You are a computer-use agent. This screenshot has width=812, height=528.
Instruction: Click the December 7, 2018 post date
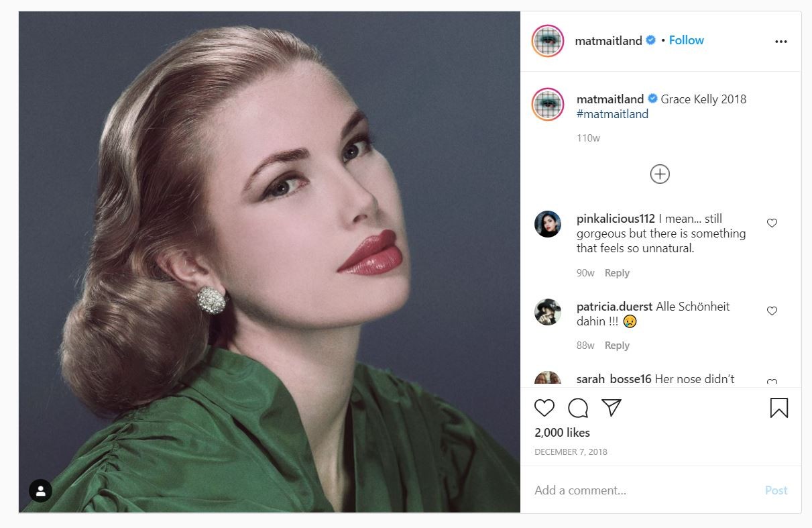(x=571, y=452)
